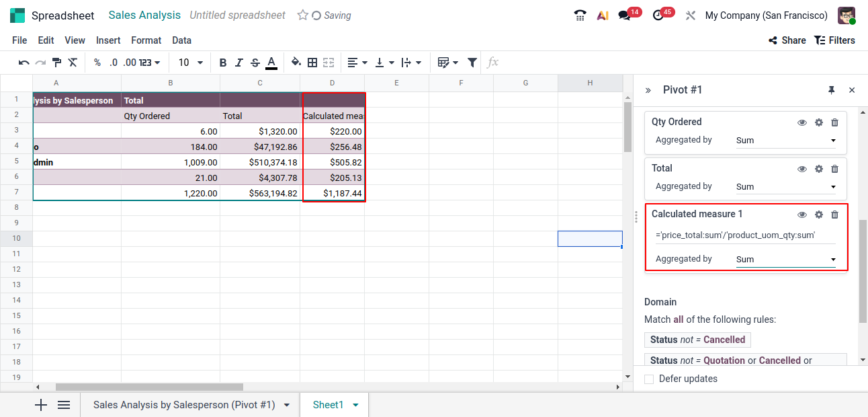Open the Sales Analysis link
Viewport: 868px width, 417px height.
(144, 15)
